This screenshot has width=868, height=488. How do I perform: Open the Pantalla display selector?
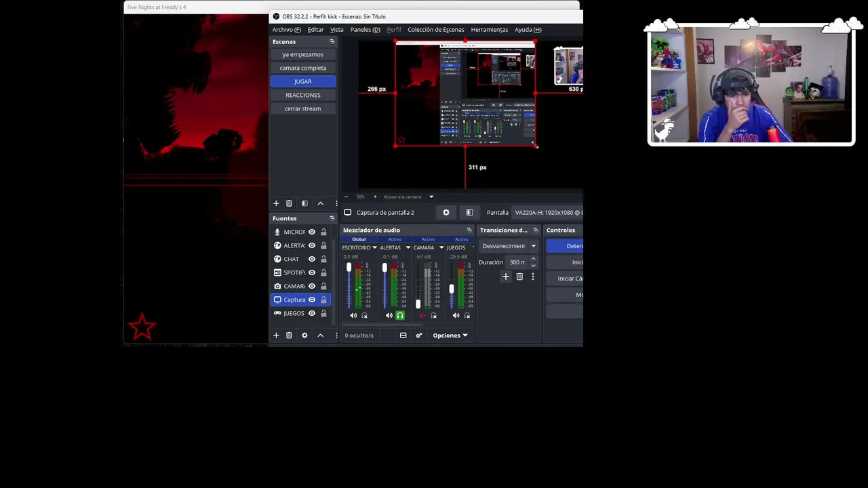pyautogui.click(x=548, y=212)
